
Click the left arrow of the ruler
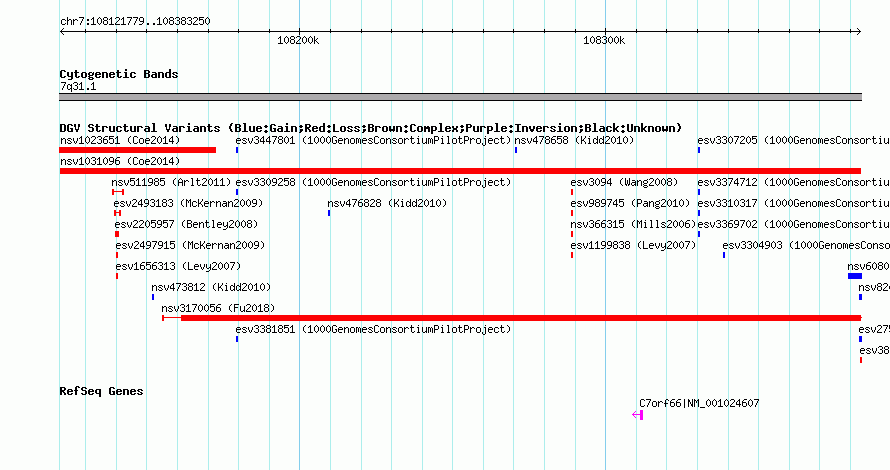click(62, 32)
